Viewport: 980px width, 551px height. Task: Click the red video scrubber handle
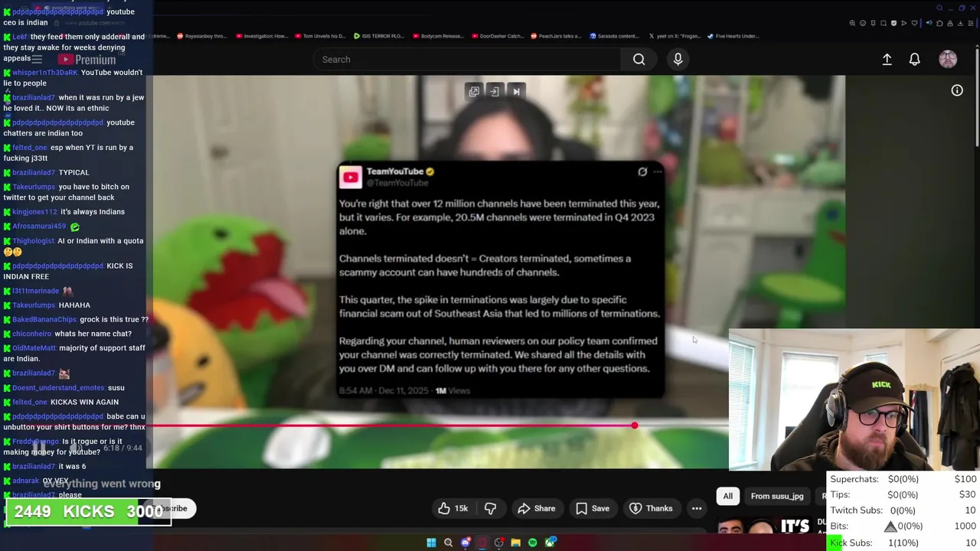[x=635, y=425]
